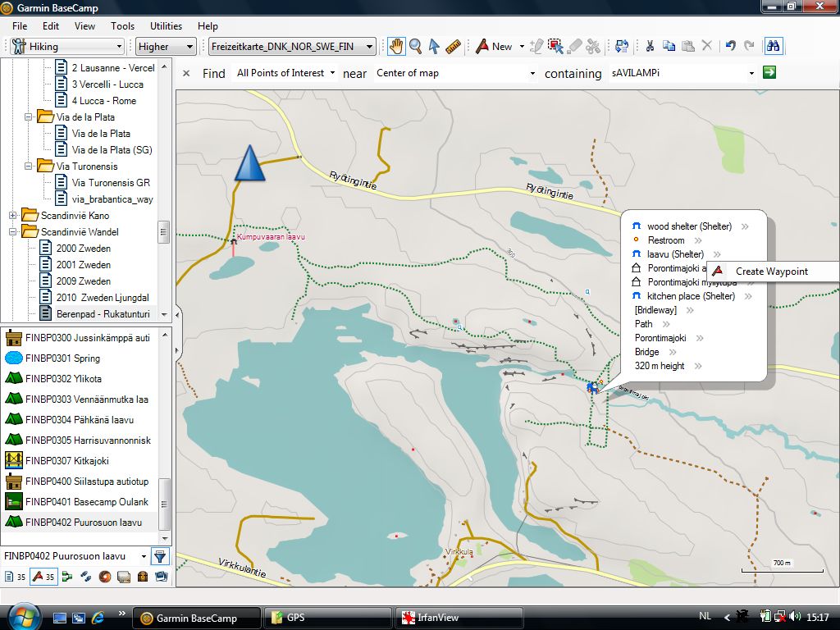The image size is (840, 630).
Task: Select the Measure ruler tool
Action: tap(454, 47)
